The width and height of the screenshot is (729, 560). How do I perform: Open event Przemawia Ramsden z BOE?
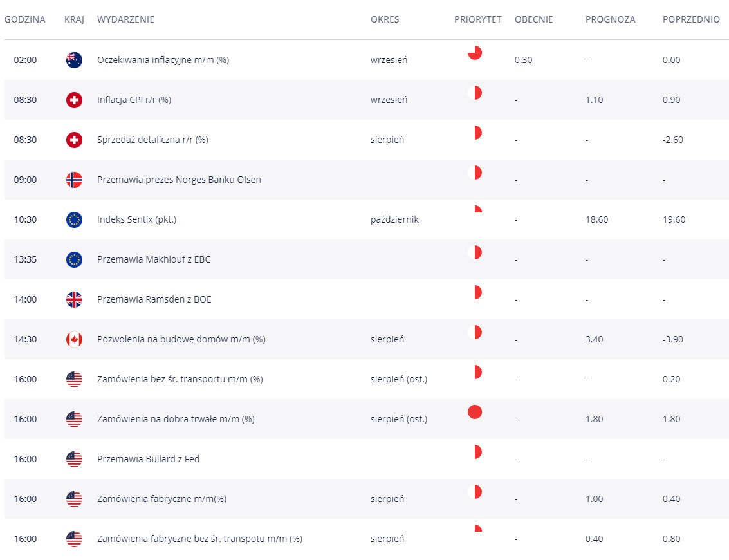point(154,299)
